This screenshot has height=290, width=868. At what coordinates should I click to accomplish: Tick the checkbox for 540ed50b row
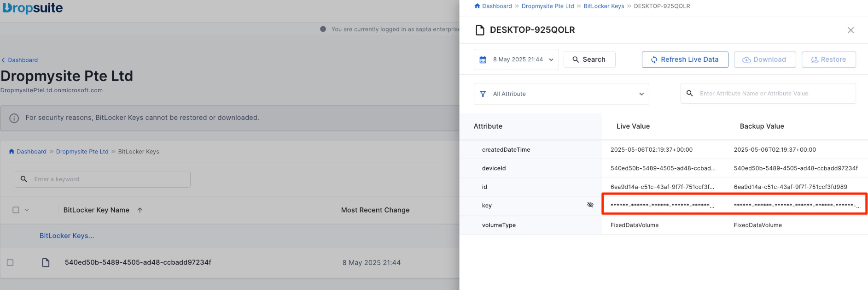coord(10,262)
